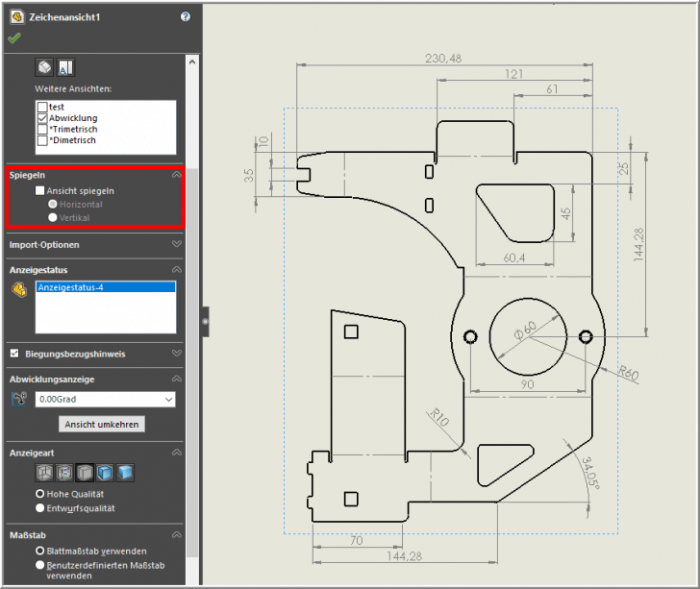Collapse the Maßstab section
This screenshot has height=589, width=700.
coord(177,534)
